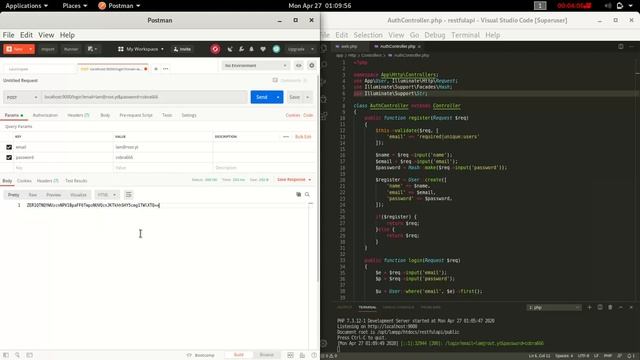Toggle the wrap lines icon in response
The image size is (640, 360).
coord(129,195)
